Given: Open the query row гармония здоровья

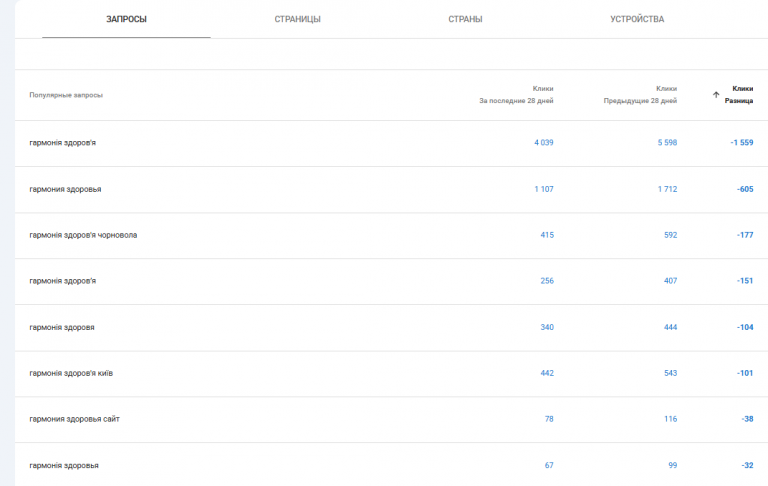Looking at the screenshot, I should (x=391, y=189).
